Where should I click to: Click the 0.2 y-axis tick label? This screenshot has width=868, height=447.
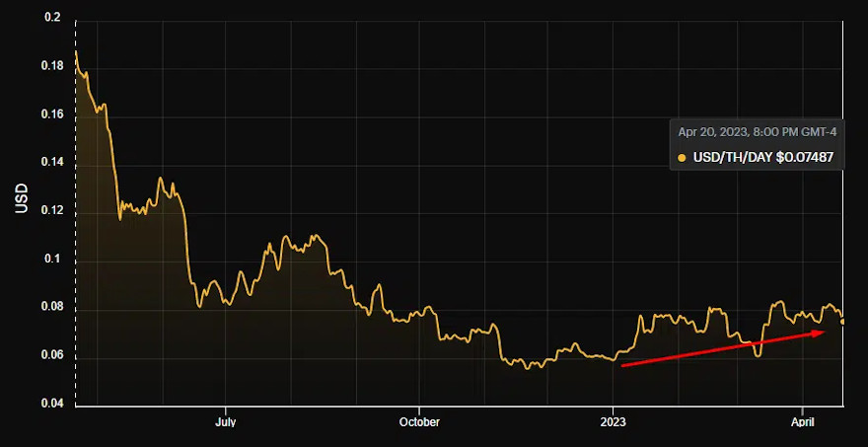pyautogui.click(x=52, y=19)
